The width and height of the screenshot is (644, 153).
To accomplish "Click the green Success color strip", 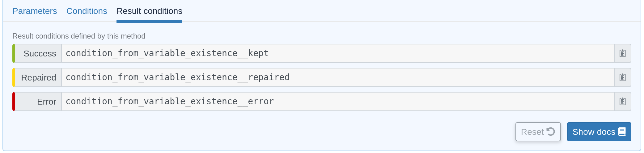I will tap(14, 53).
